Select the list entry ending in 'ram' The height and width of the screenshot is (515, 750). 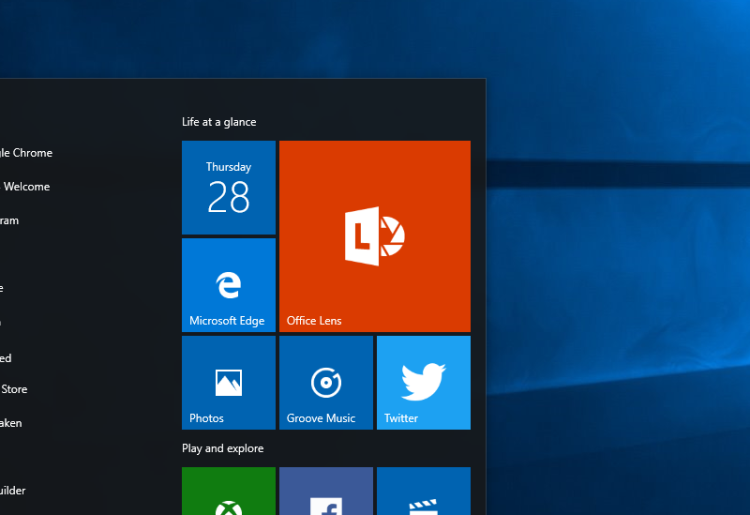(x=9, y=220)
